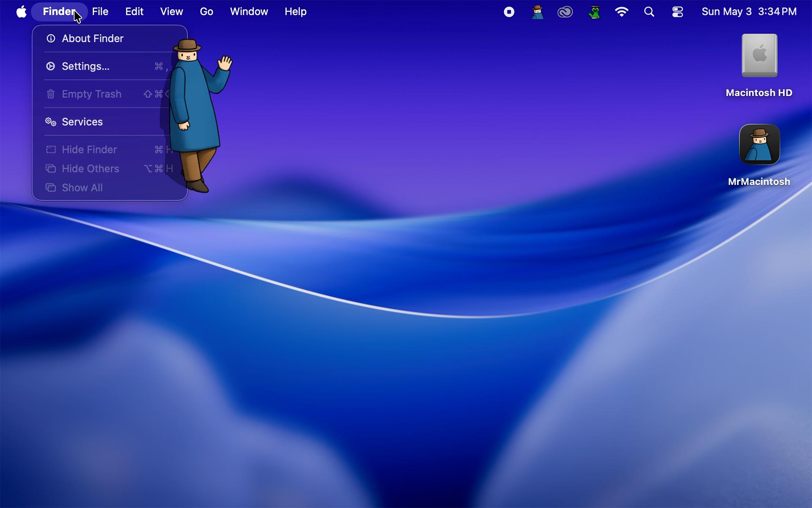Click the date and time clock
812x508 pixels.
(x=749, y=12)
